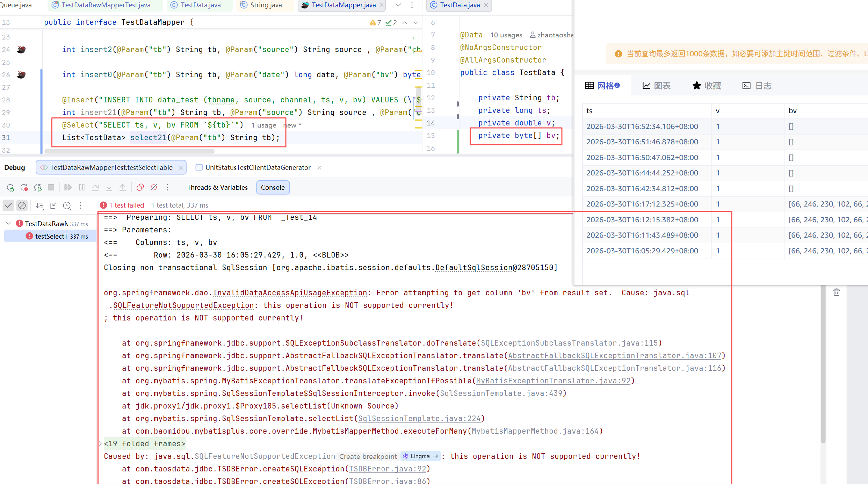Open the hidden editor tabs dropdown
868x484 pixels.
[x=398, y=5]
